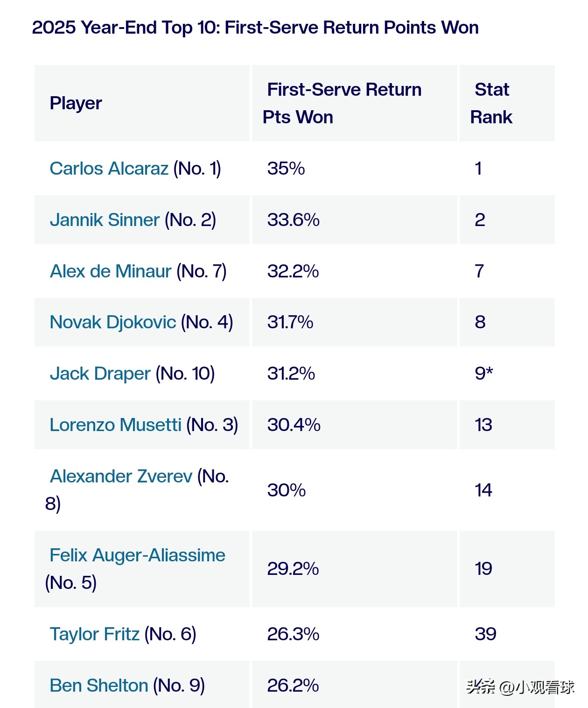Screen dimensions: 588x708
Task: Click the Ben Shelton player link
Action: [99, 686]
